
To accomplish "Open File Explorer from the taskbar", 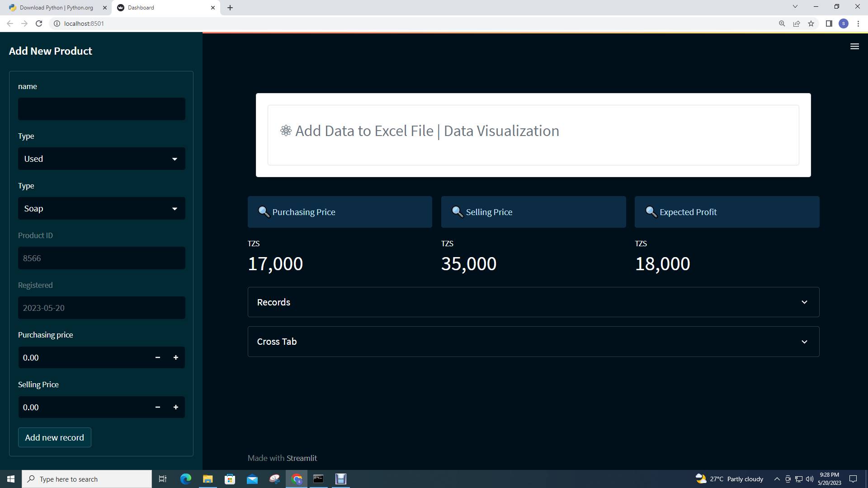I will coord(208,479).
